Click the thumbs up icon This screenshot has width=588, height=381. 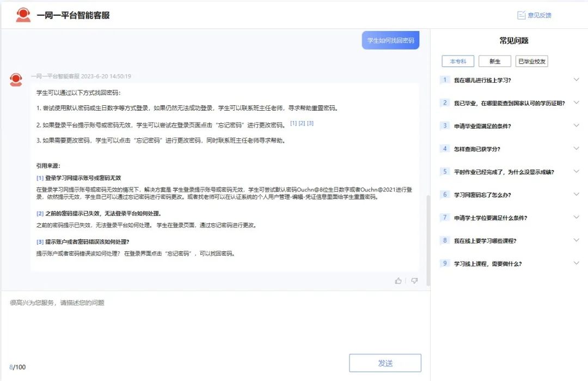[399, 281]
